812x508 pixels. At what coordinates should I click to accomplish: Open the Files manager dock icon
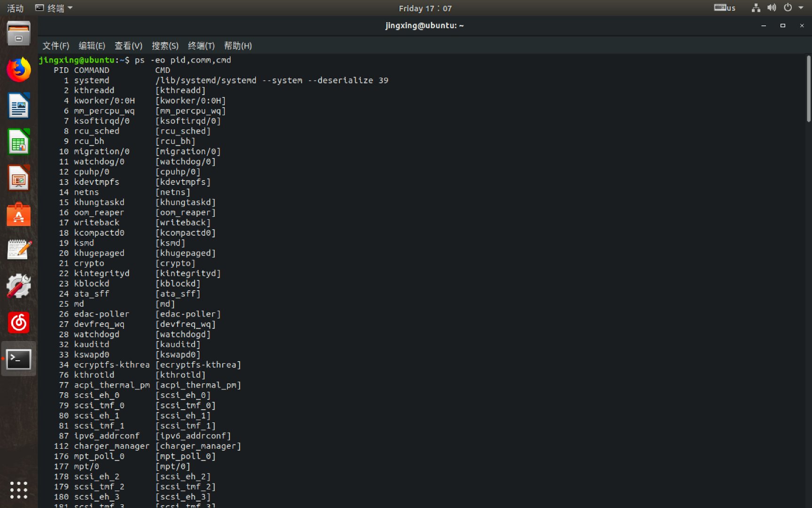[19, 34]
